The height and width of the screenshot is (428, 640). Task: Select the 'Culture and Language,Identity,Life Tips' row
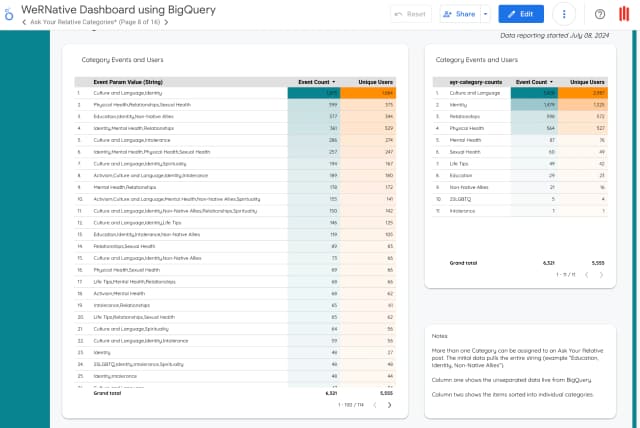pyautogui.click(x=235, y=223)
